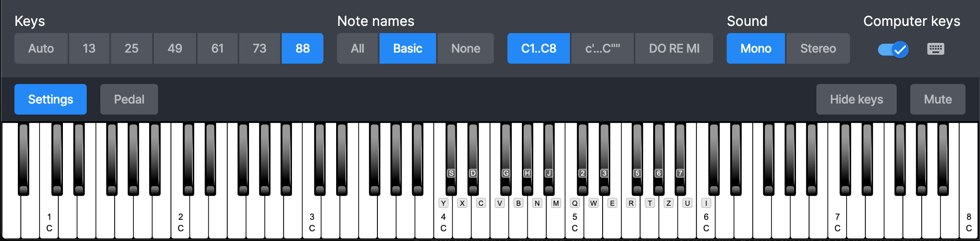Open the Pedal tab
980x241 pixels.
point(129,99)
